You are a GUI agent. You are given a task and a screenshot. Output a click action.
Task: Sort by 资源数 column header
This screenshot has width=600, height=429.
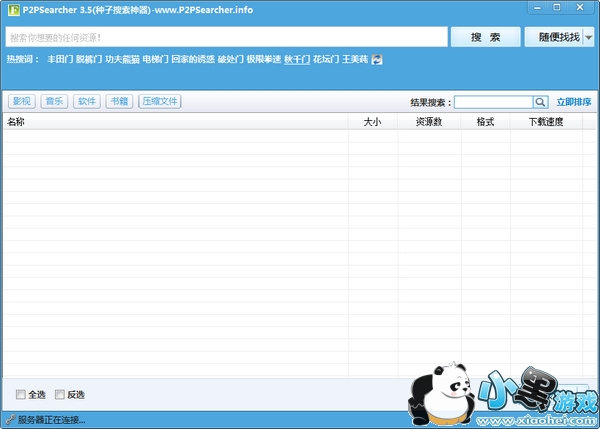pyautogui.click(x=429, y=122)
